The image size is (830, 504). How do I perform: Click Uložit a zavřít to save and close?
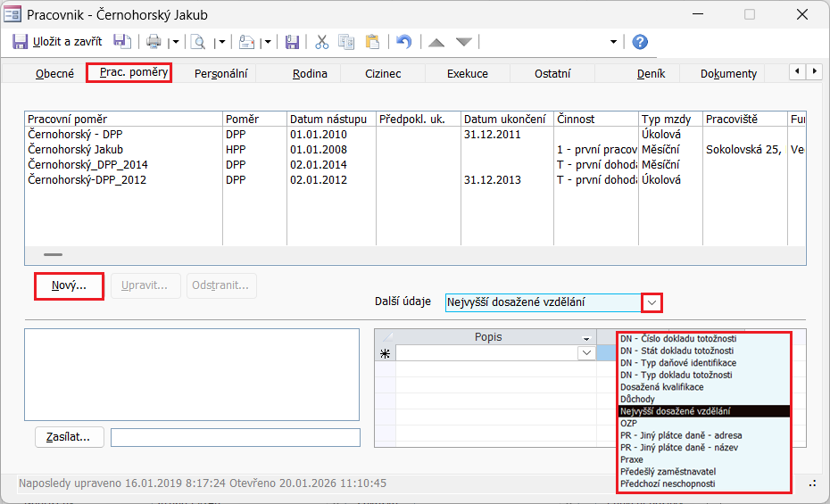[x=57, y=42]
